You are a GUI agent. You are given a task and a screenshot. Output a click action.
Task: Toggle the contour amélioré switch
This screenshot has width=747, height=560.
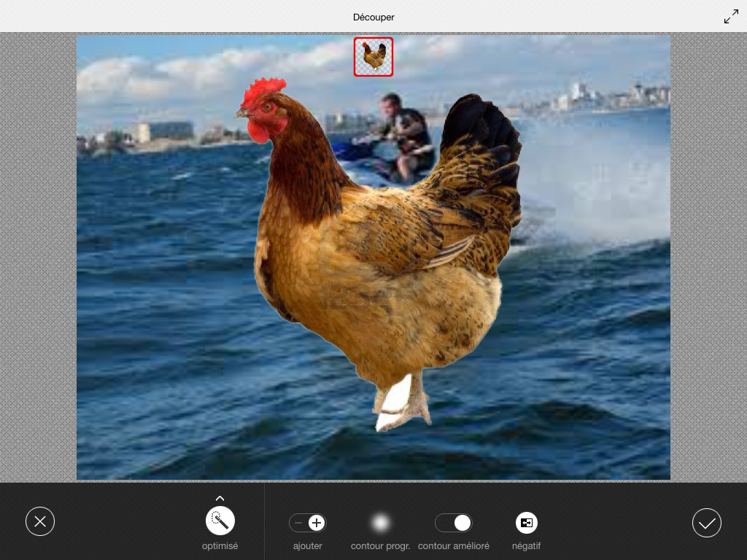(x=454, y=523)
